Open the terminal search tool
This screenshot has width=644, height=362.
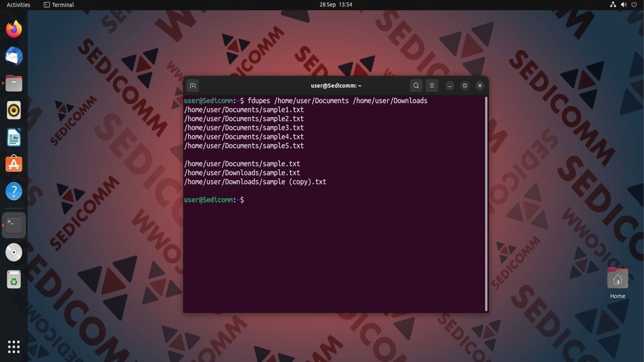coord(416,85)
